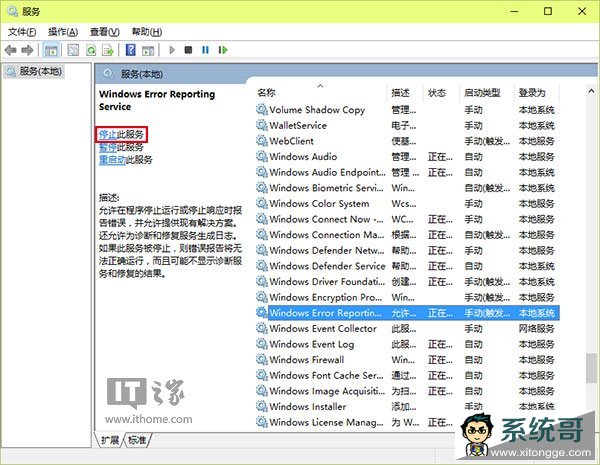The height and width of the screenshot is (465, 600).
Task: Open the 文件(F) menu
Action: pos(22,32)
